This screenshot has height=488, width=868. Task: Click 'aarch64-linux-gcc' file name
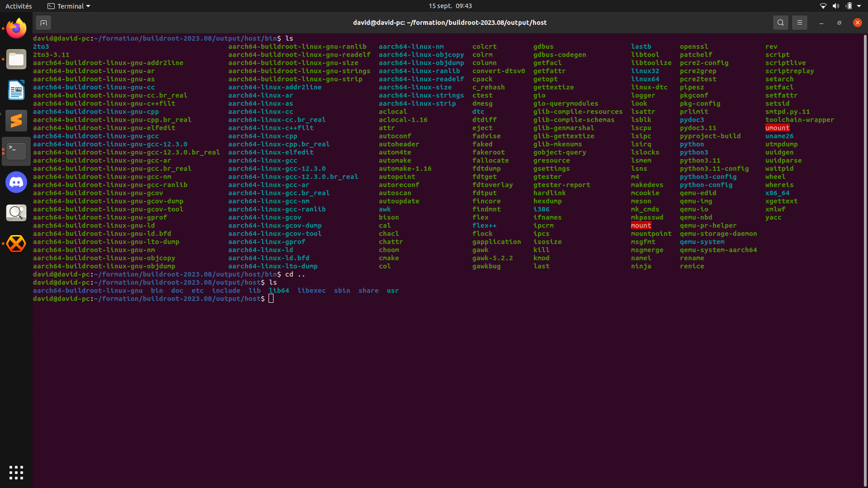(263, 160)
